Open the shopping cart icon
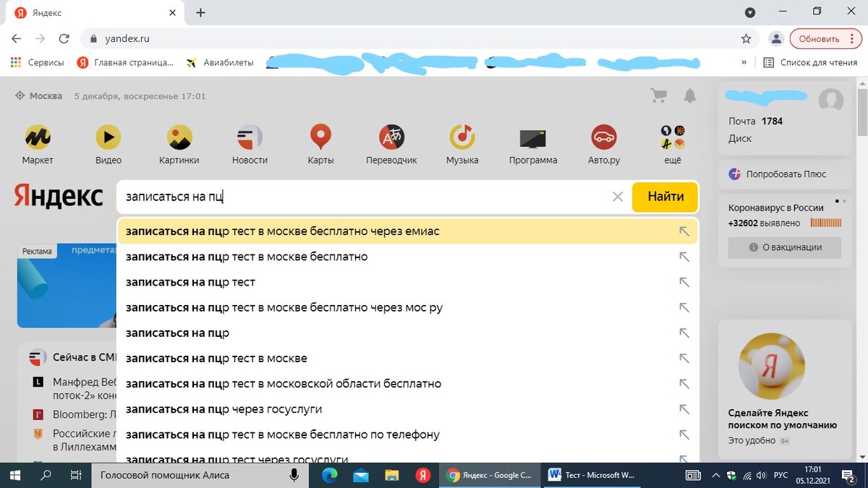The image size is (868, 488). [658, 95]
